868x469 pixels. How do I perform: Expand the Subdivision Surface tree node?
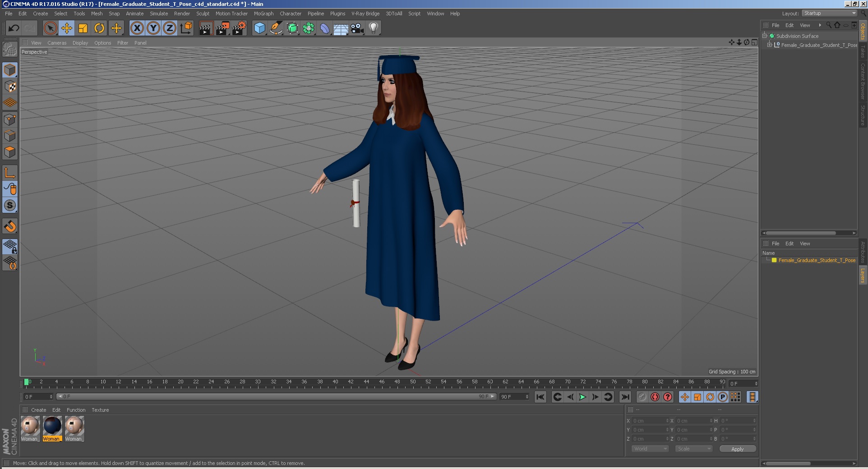tap(765, 36)
